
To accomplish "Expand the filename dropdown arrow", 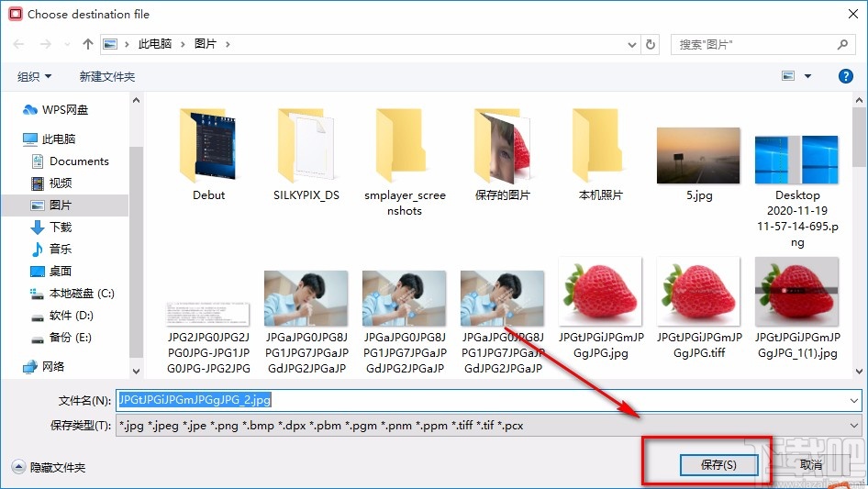I will pos(853,400).
